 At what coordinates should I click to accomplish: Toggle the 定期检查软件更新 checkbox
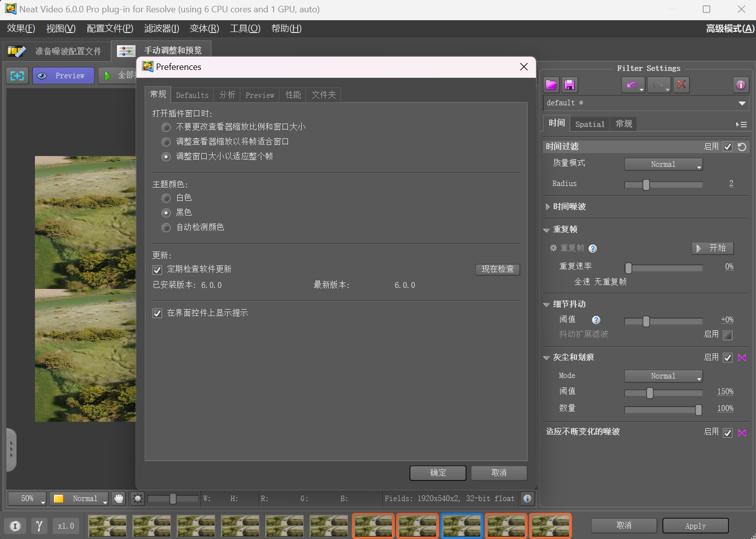157,270
